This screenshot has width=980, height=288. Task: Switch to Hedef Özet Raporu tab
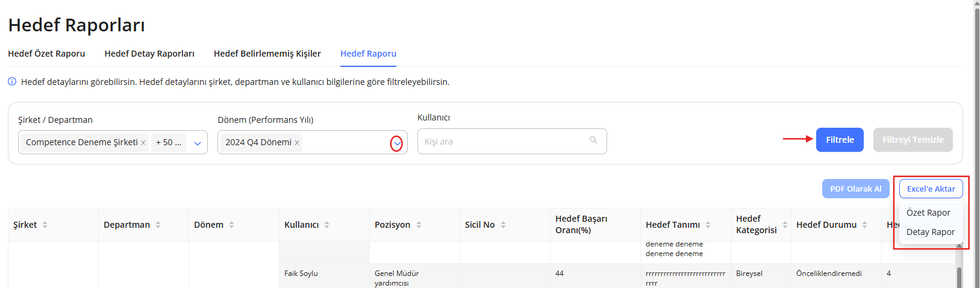click(x=46, y=54)
